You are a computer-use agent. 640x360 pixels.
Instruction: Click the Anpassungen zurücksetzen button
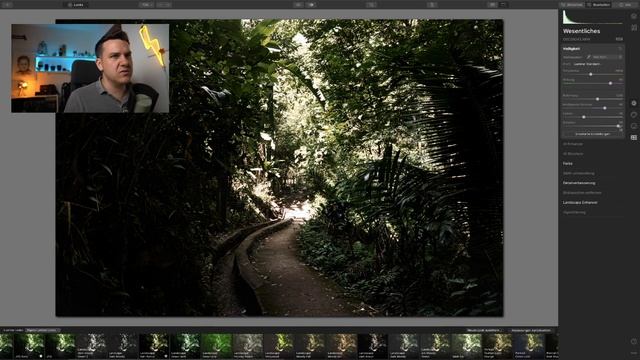coord(531,330)
